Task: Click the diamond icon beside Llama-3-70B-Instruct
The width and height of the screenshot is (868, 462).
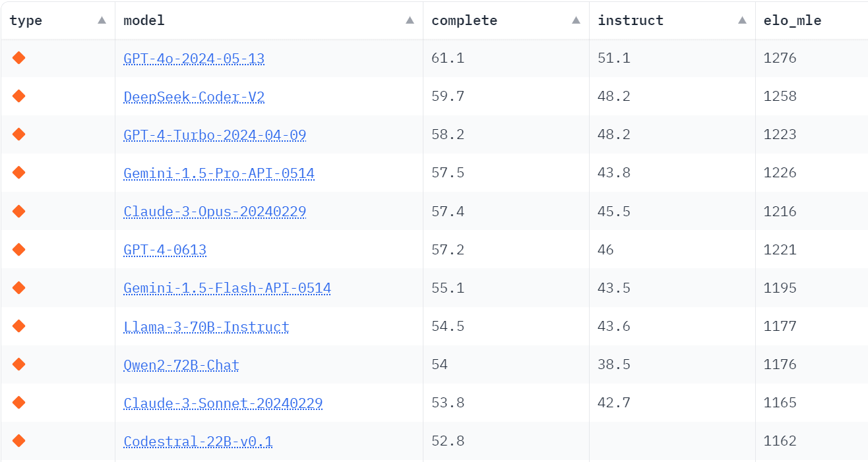Action: [18, 326]
